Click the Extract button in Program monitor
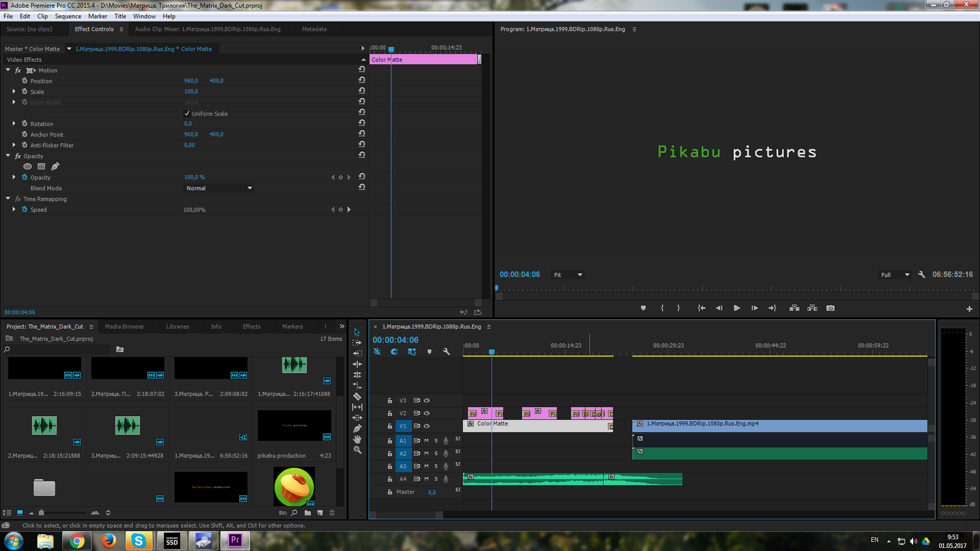Screen dimensions: 980x551 pos(812,308)
